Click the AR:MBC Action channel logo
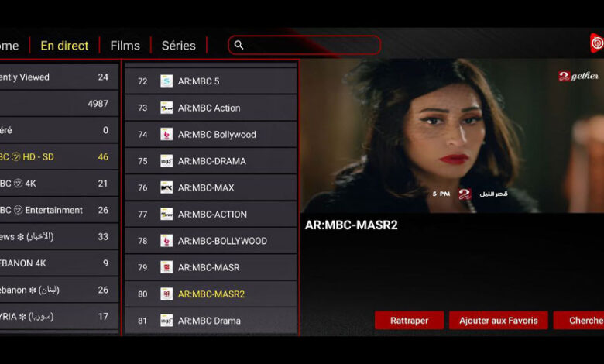 point(166,108)
